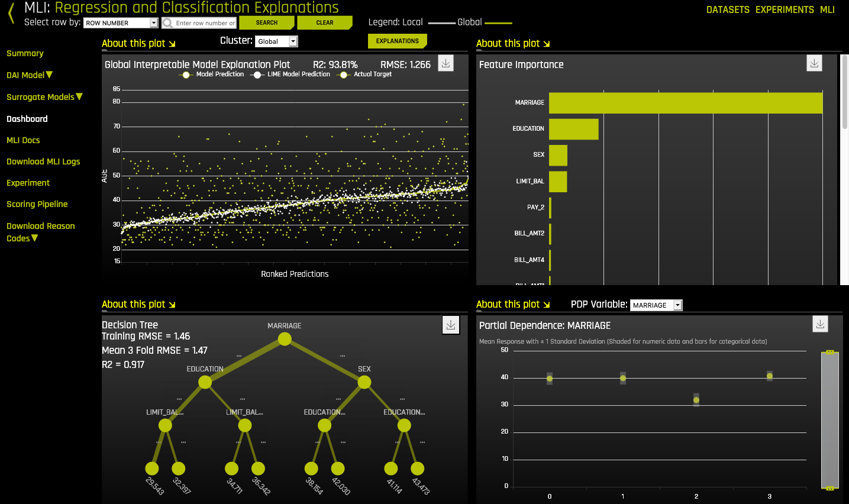The width and height of the screenshot is (849, 504).
Task: Click the partial dependence point at value 0
Action: 550,379
